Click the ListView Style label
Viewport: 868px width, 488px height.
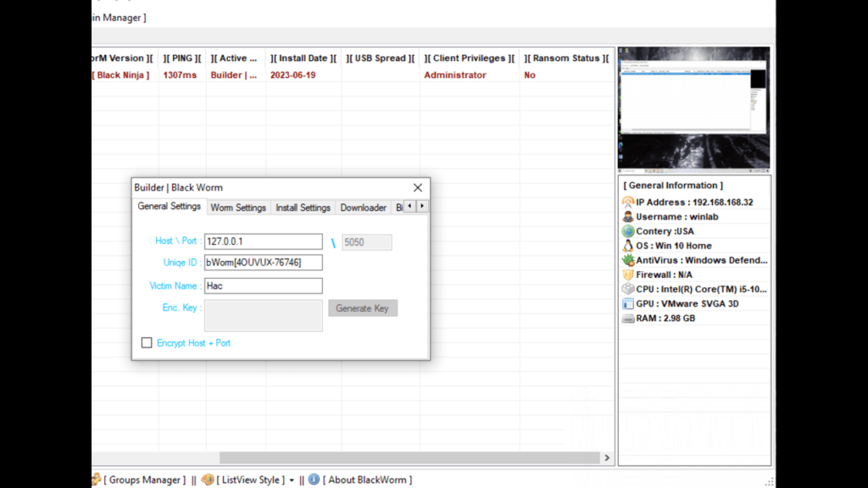pos(251,480)
